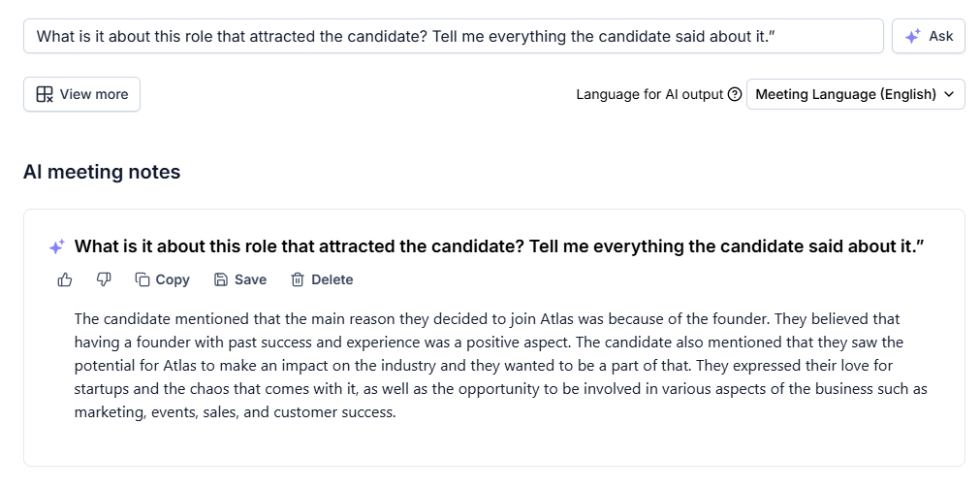Viewport: 980px width, 490px height.
Task: Click the grid icon on View more
Action: pyautogui.click(x=45, y=94)
